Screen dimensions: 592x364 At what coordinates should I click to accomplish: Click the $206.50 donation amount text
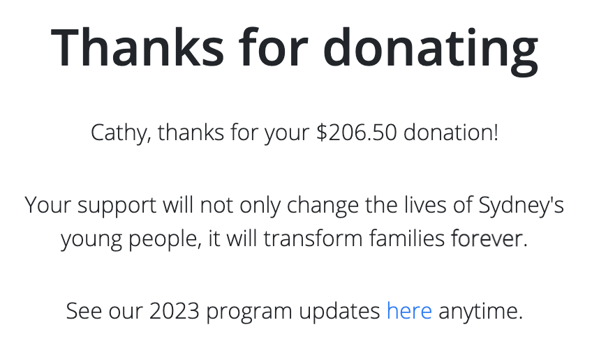pos(357,132)
